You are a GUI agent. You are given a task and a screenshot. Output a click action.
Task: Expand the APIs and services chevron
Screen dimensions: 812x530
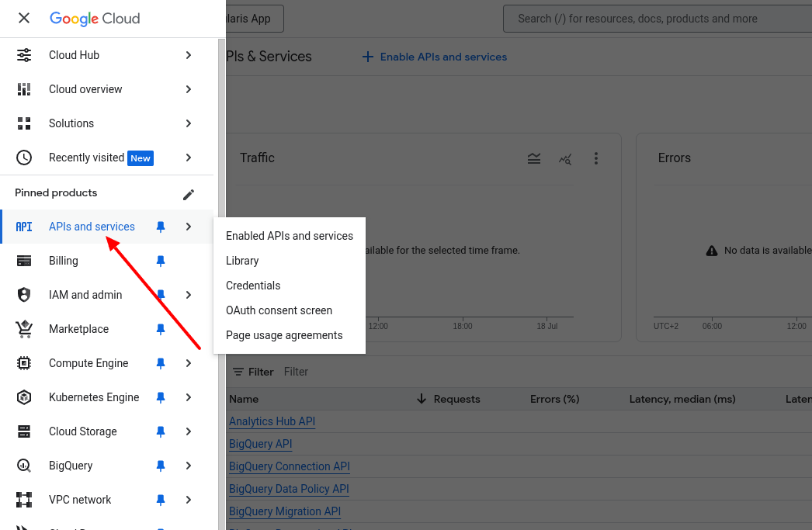coord(189,227)
